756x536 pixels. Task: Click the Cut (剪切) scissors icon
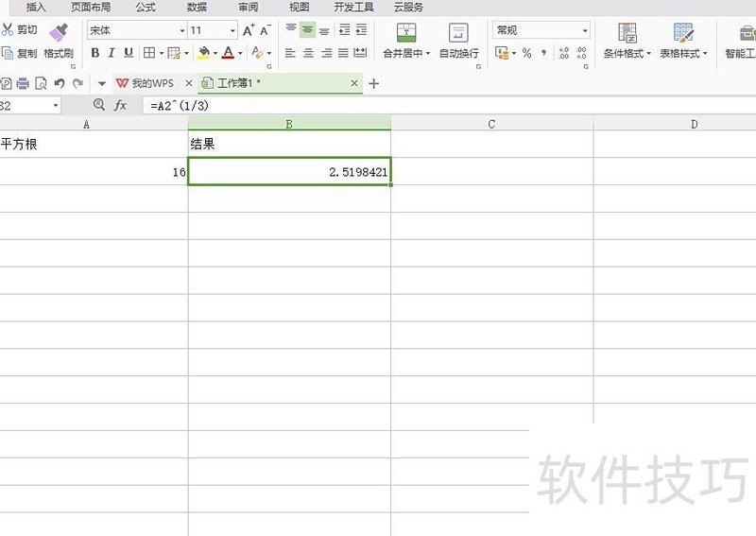tap(8, 30)
